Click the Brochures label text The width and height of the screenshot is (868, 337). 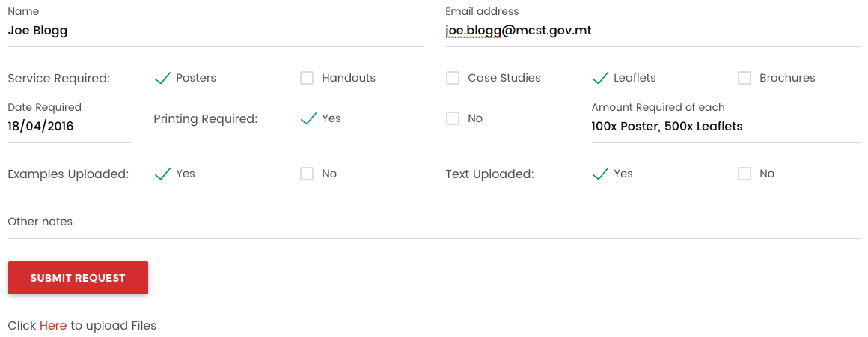coord(787,78)
